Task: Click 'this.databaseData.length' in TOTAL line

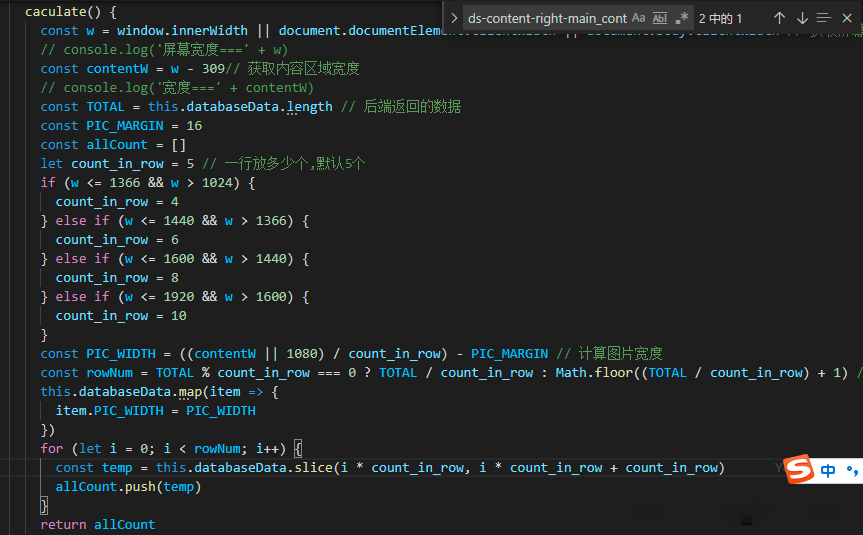Action: coord(240,107)
